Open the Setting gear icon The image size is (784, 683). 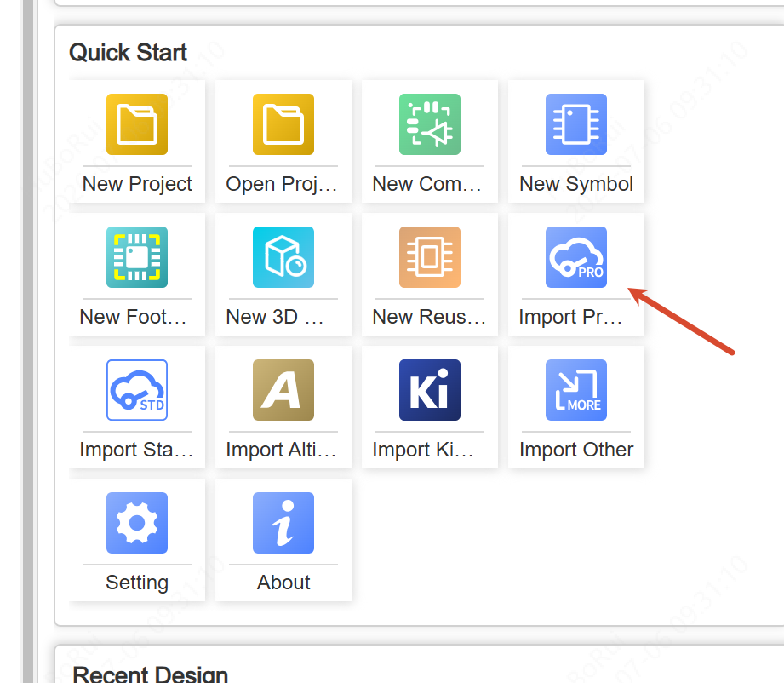[x=137, y=523]
